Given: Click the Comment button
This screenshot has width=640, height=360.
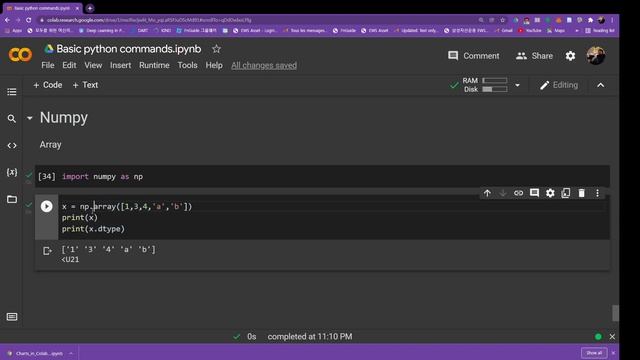Looking at the screenshot, I should click(473, 56).
